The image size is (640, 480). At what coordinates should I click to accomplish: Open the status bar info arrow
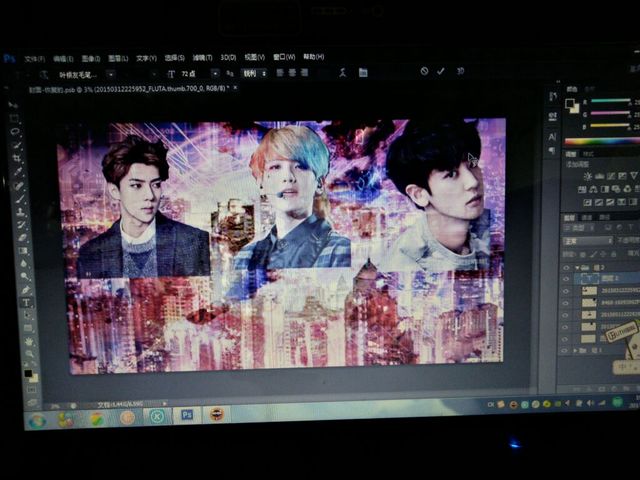(165, 404)
